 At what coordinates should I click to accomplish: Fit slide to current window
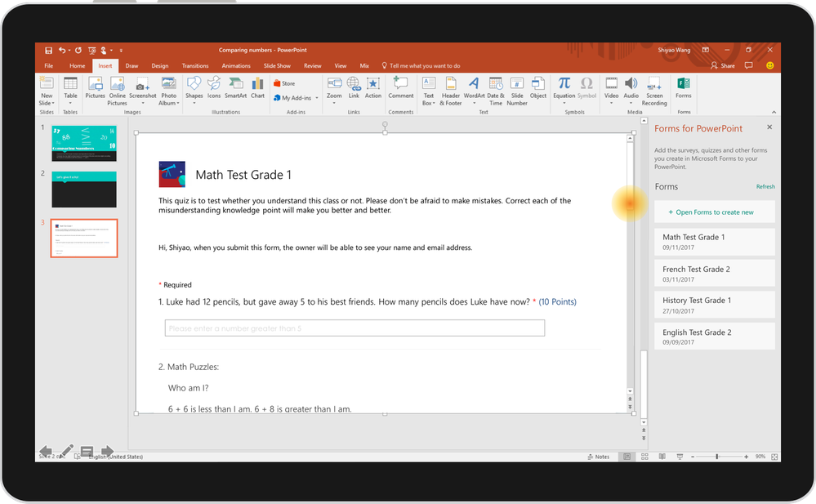[774, 457]
